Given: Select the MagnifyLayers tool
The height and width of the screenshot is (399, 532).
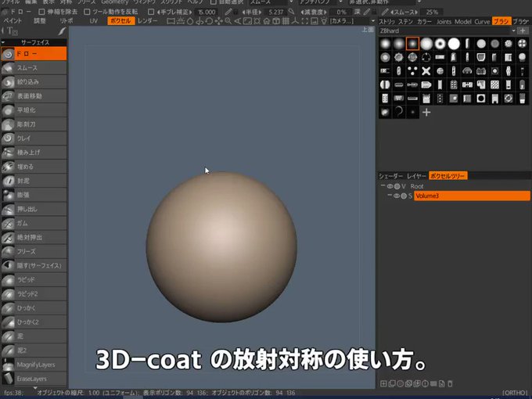Looking at the screenshot, I should (34, 365).
